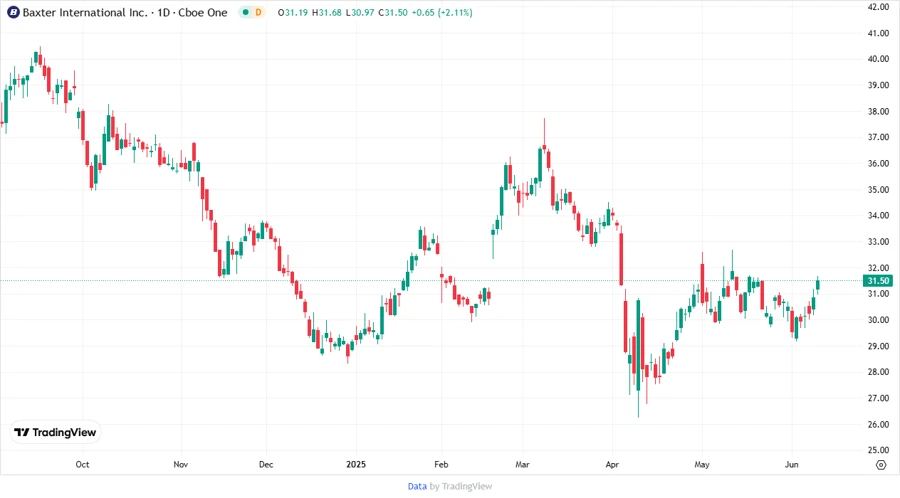Click the 2025 label on time axis

[356, 464]
